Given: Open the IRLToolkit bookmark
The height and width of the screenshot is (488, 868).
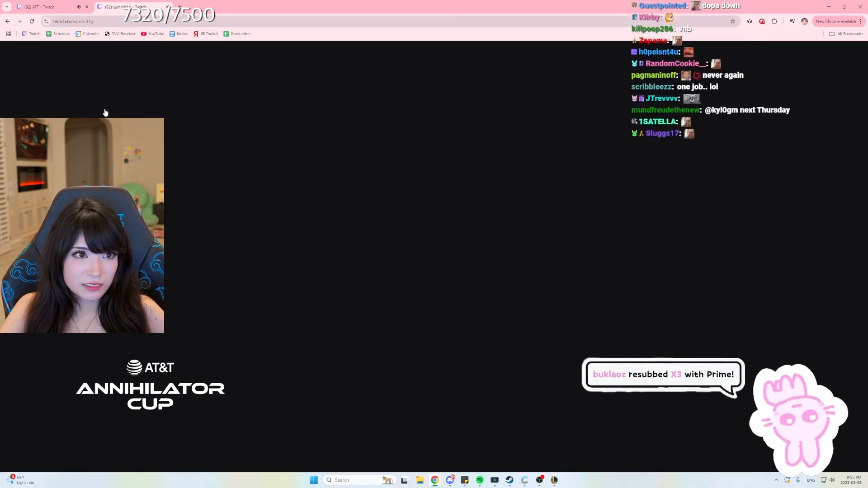Looking at the screenshot, I should click(x=206, y=33).
